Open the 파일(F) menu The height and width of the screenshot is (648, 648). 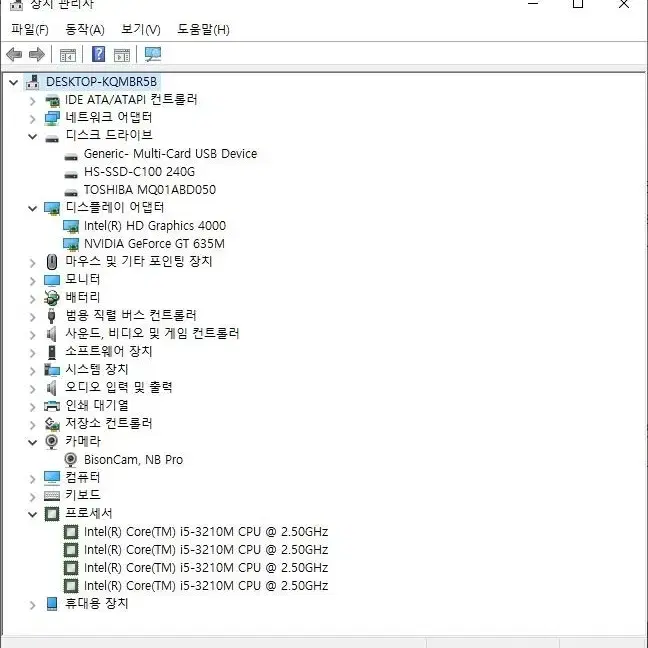(x=30, y=29)
